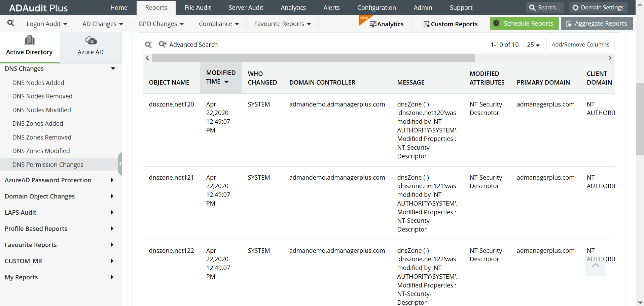The image size is (644, 306).
Task: Select the Reports tab
Action: tap(156, 7)
